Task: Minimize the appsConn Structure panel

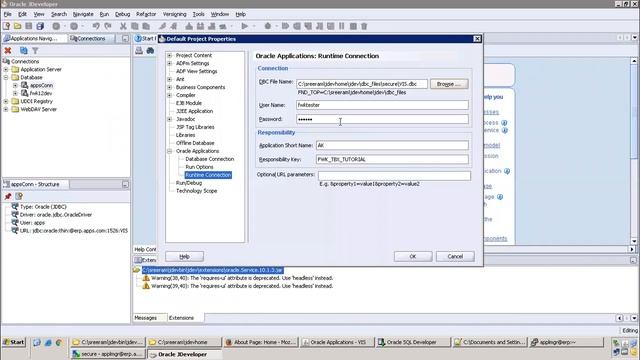Action: [125, 184]
